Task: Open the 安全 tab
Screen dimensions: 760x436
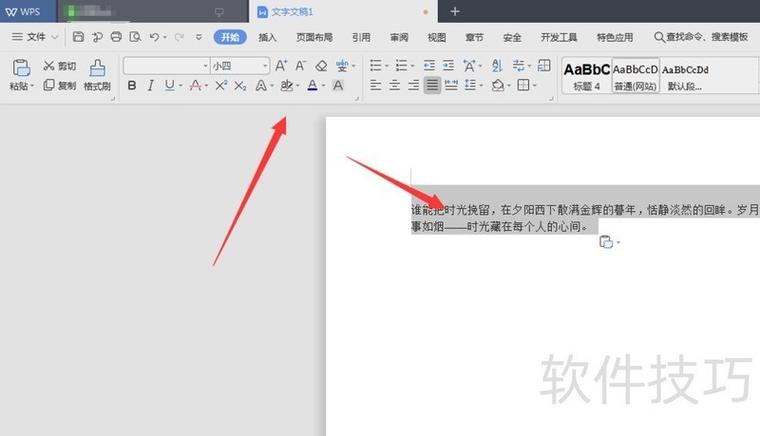Action: click(512, 37)
